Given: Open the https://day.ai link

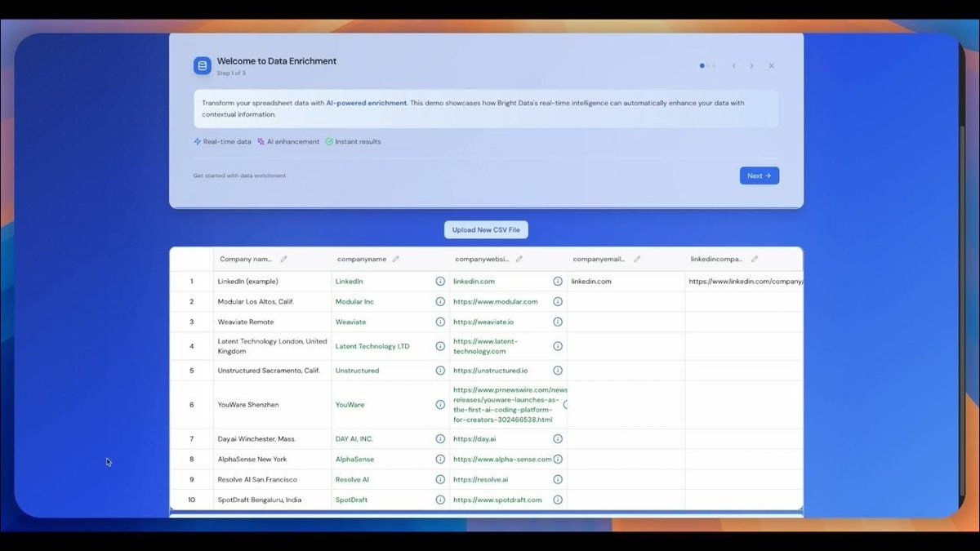Looking at the screenshot, I should click(x=474, y=438).
